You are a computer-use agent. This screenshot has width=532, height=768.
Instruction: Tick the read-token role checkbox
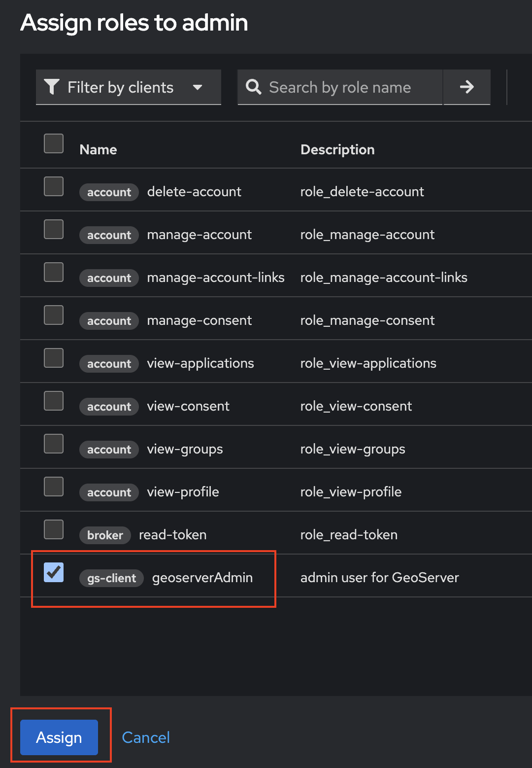point(54,529)
